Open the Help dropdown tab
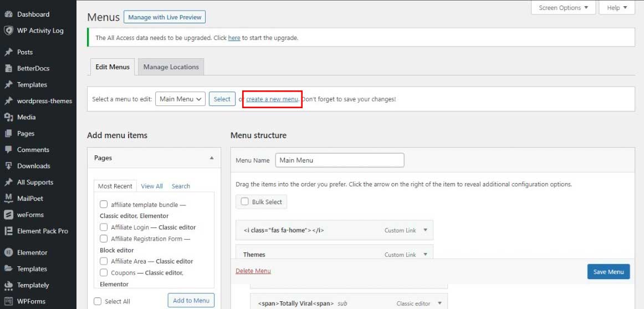 (617, 7)
